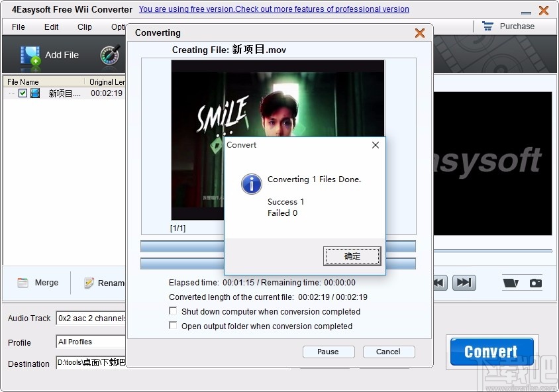
Task: Click the 'Converting 1 Files Done.' message
Action: coord(314,179)
